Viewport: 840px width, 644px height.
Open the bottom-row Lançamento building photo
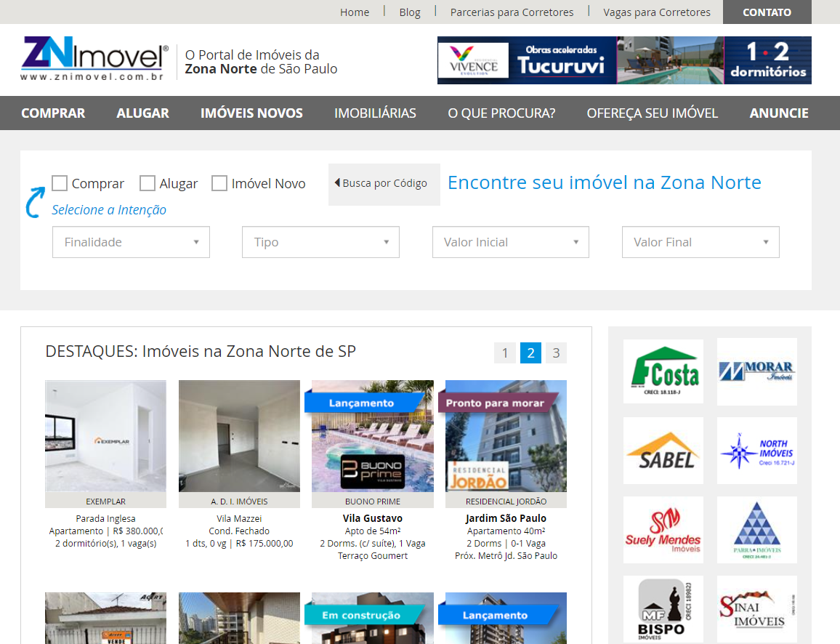click(506, 618)
